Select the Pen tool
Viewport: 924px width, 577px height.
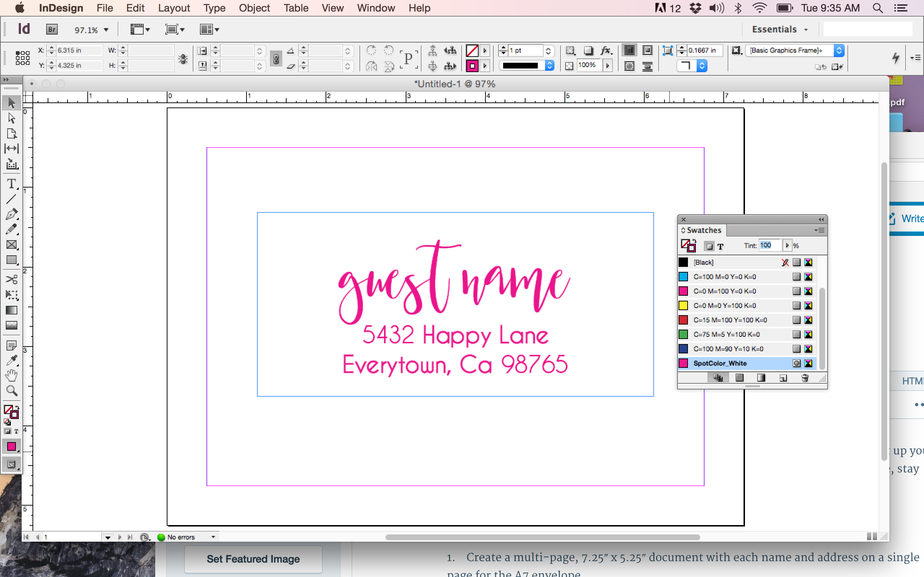point(12,214)
